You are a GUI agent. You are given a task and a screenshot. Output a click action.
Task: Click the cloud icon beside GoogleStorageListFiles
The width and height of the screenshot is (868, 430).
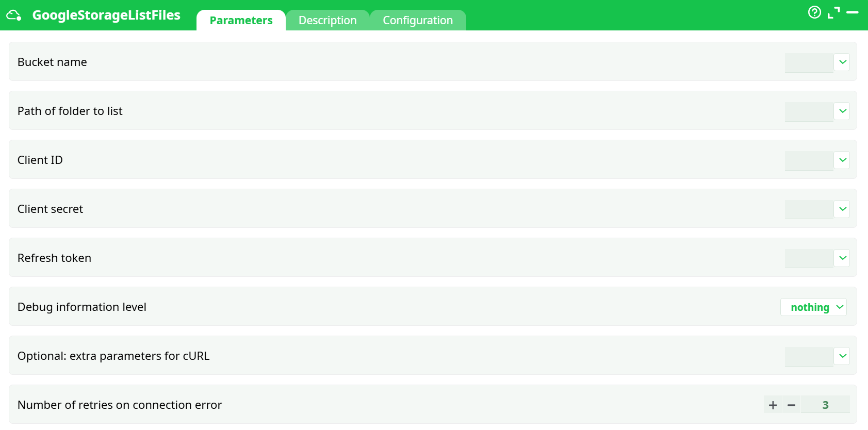14,15
